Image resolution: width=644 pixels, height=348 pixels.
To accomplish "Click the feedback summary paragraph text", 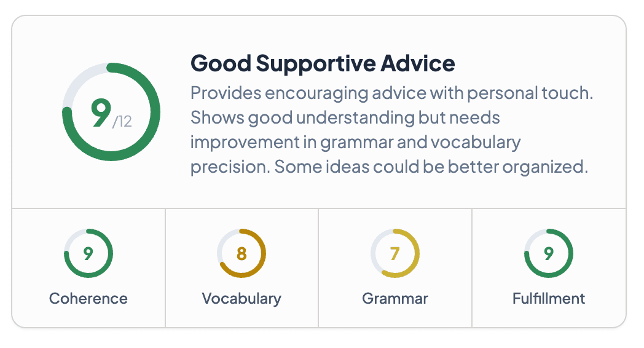I will (x=393, y=130).
